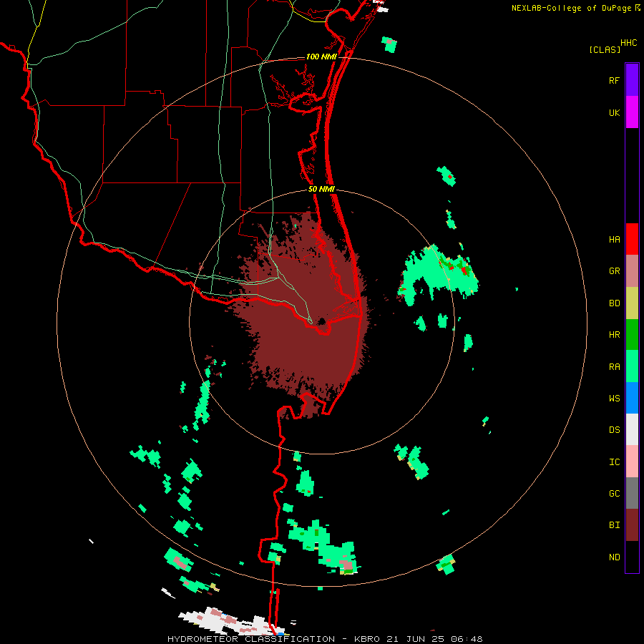Click the ND black legend color swatch
644x644 pixels.
(632, 557)
